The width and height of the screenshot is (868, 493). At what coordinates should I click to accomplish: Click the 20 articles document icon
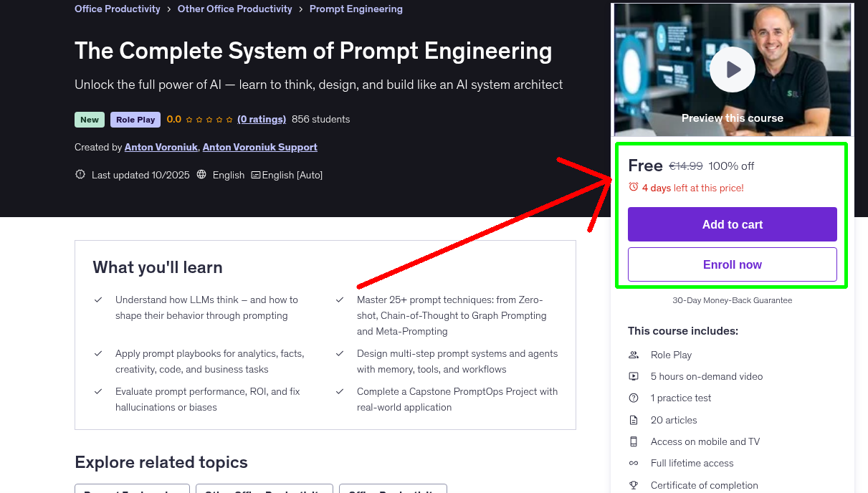click(634, 420)
